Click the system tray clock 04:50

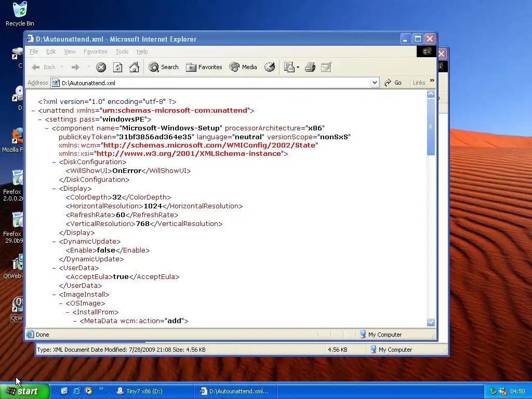click(x=518, y=391)
